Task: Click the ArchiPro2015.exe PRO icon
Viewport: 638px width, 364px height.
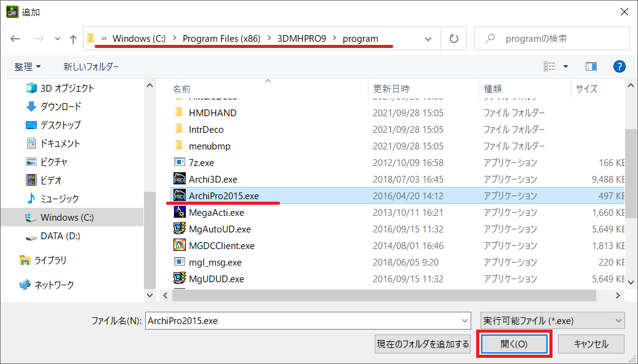Action: [x=180, y=196]
